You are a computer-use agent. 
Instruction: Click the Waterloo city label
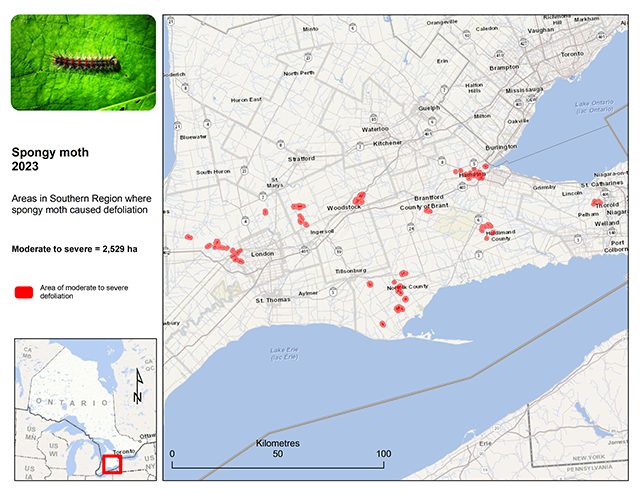tap(375, 129)
